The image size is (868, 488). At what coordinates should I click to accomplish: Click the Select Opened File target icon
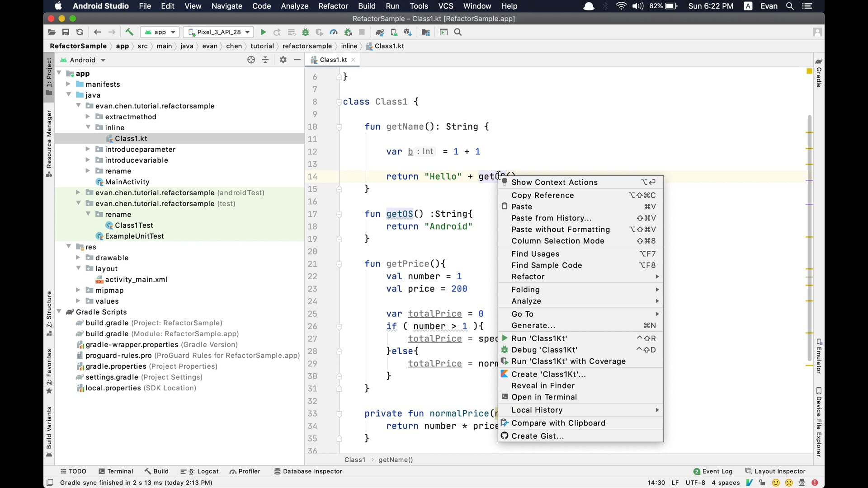point(251,60)
